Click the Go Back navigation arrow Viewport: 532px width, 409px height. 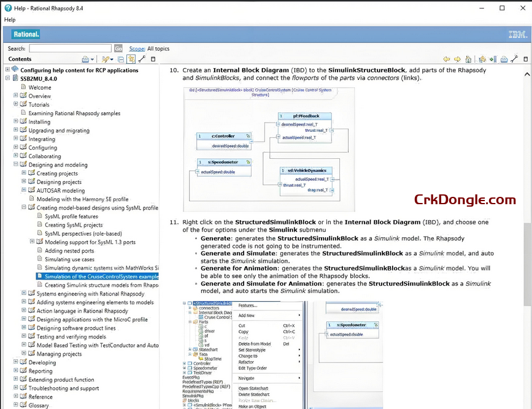[446, 59]
